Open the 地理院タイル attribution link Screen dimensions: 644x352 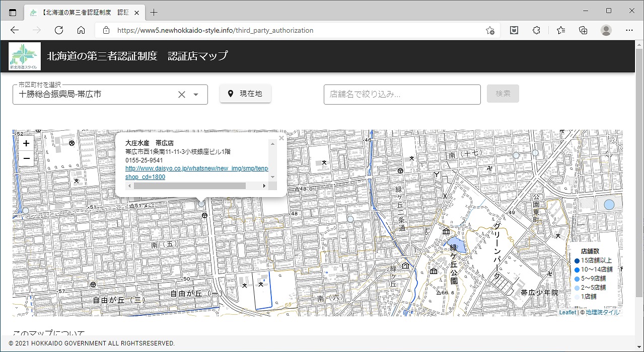tap(602, 312)
